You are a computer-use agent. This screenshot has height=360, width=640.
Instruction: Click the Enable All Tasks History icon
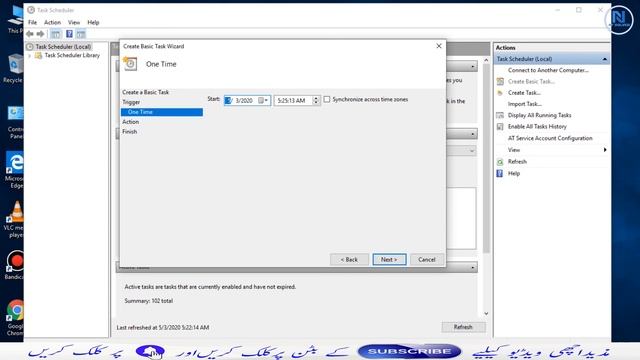click(500, 127)
